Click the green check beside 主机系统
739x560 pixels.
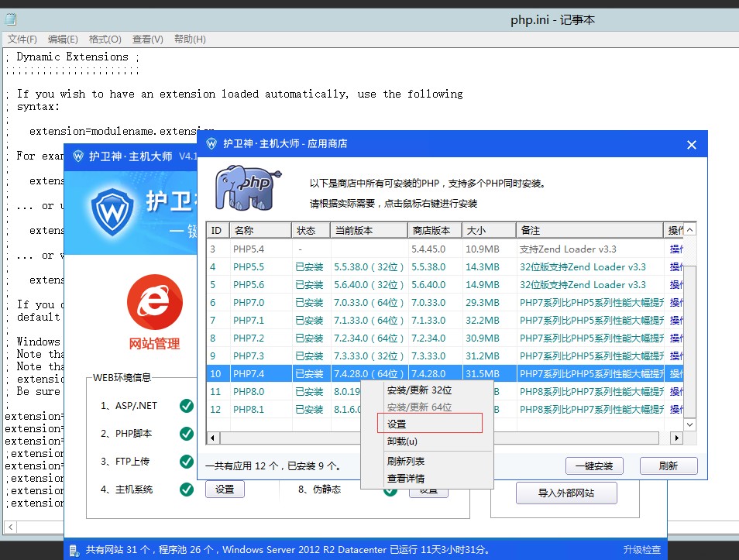tap(186, 490)
